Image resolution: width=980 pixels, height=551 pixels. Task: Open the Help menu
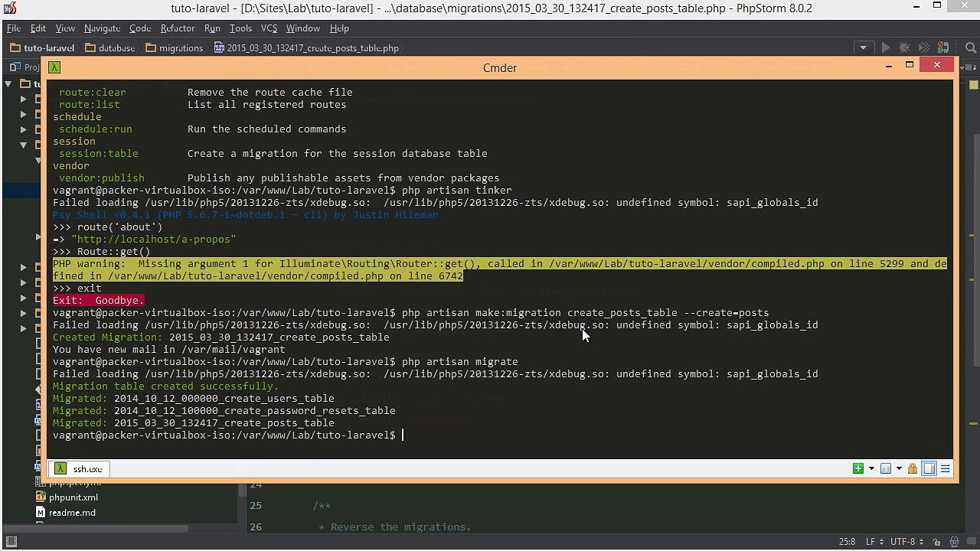click(339, 28)
